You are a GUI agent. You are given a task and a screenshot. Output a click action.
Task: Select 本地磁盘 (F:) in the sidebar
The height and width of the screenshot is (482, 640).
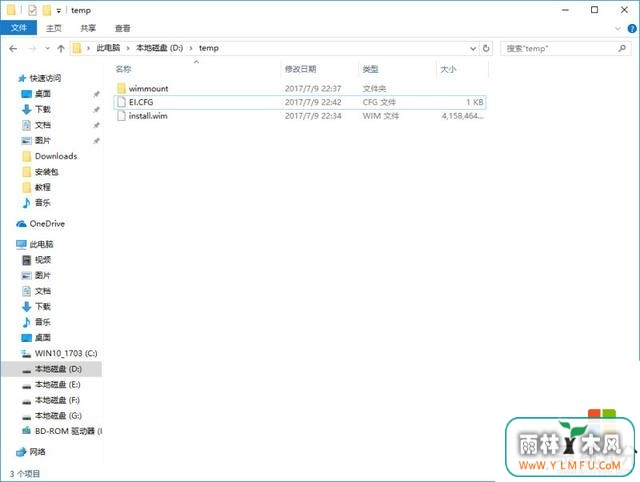pos(57,400)
